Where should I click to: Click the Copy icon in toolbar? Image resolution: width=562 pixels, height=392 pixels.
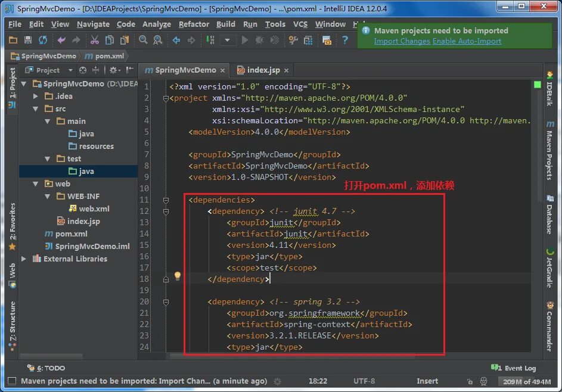(x=109, y=40)
